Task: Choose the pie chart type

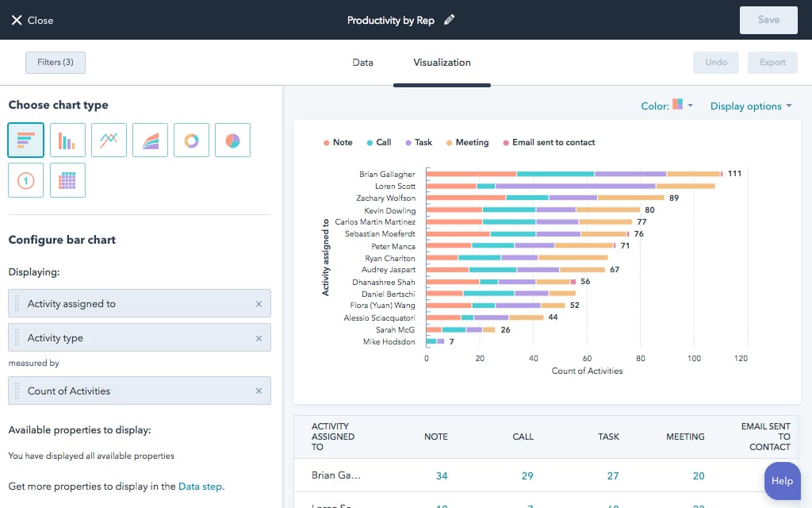Action: pos(232,140)
